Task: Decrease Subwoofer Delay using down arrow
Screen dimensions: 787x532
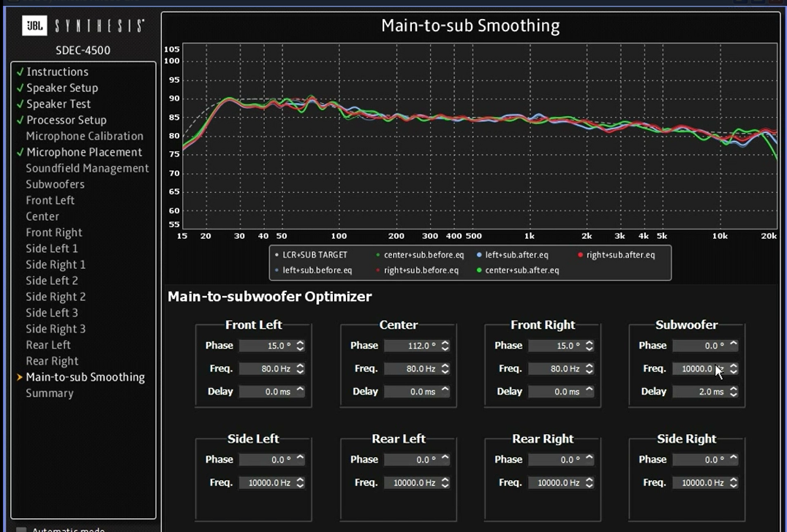Action: pos(734,395)
